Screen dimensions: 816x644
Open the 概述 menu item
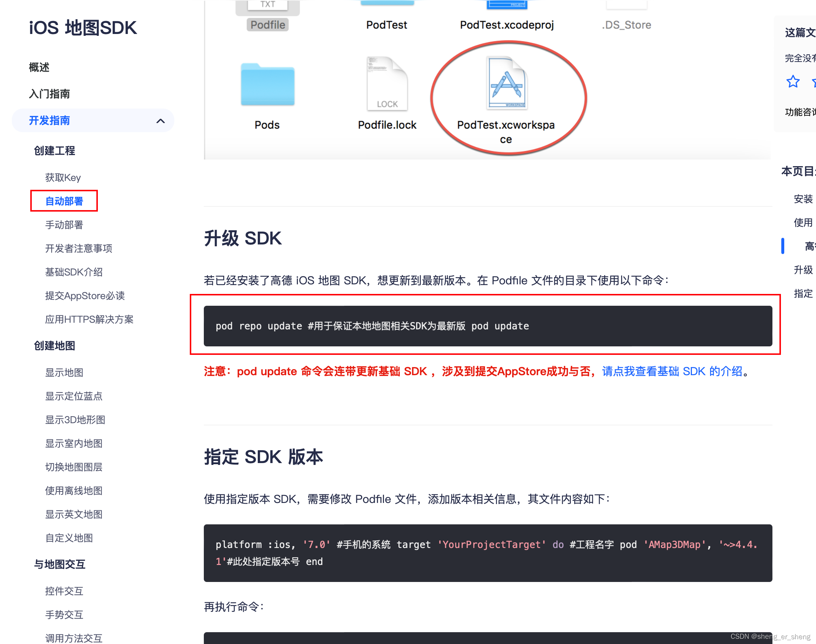[39, 67]
